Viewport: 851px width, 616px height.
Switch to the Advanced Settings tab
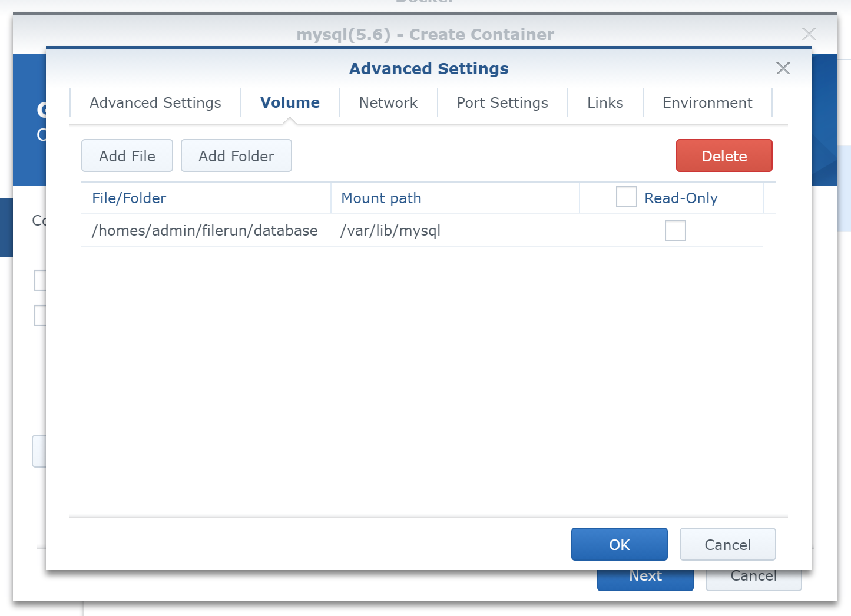click(155, 103)
